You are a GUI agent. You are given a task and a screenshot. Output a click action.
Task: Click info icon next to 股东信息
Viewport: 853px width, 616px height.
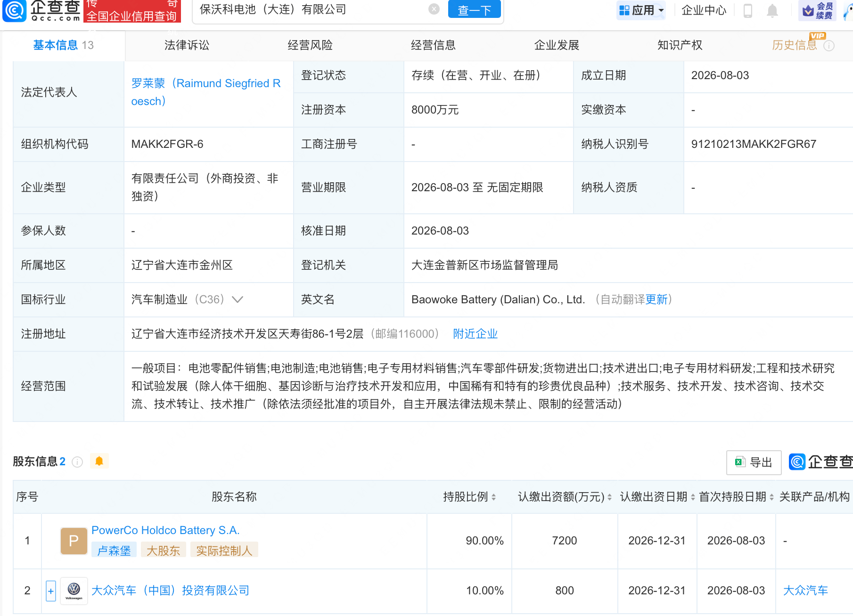coord(77,462)
